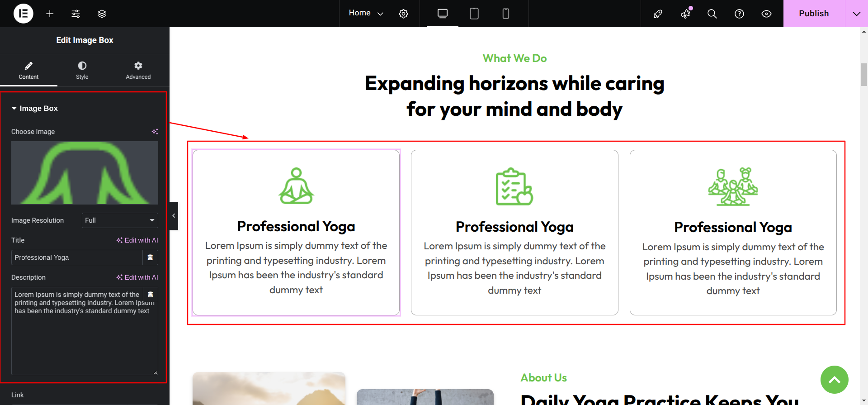Open page settings gear icon
The width and height of the screenshot is (868, 405).
pyautogui.click(x=403, y=14)
